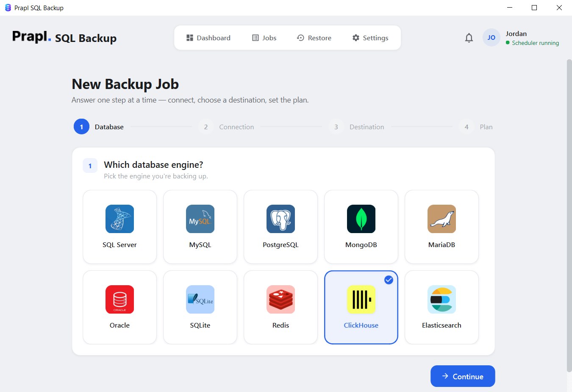
Task: Click the Redis label text
Action: pos(280,325)
